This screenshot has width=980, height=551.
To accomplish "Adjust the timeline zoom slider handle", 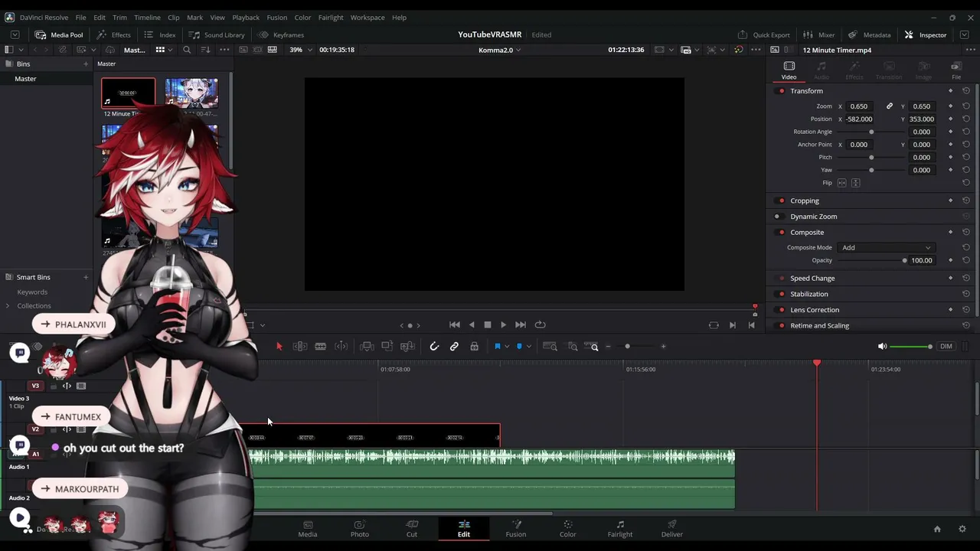I will tap(627, 347).
